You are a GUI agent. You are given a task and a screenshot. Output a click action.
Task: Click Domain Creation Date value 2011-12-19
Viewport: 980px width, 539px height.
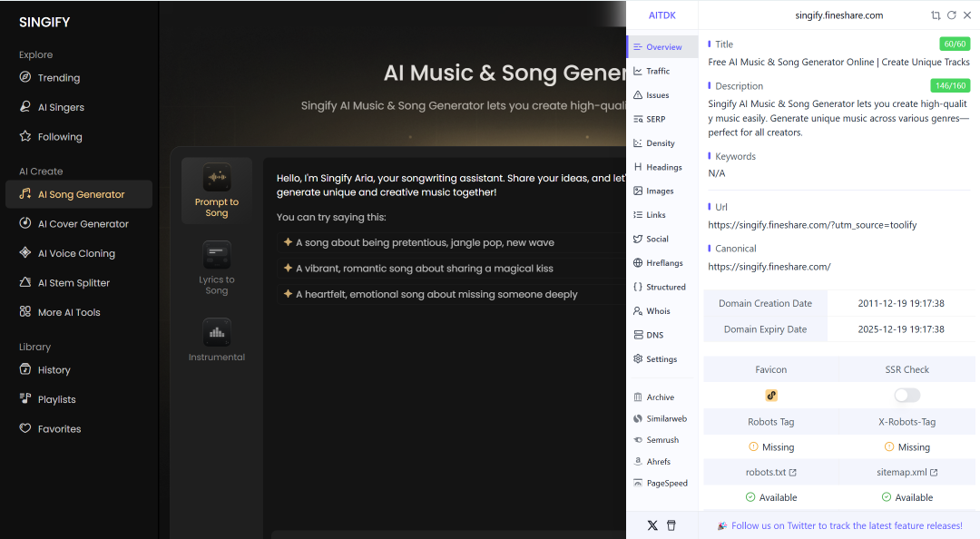pyautogui.click(x=901, y=303)
